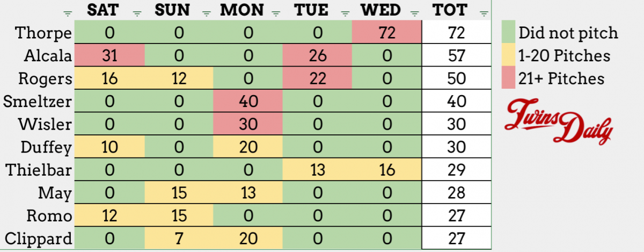
Task: Click the Thielbar row label
Action: pos(39,170)
